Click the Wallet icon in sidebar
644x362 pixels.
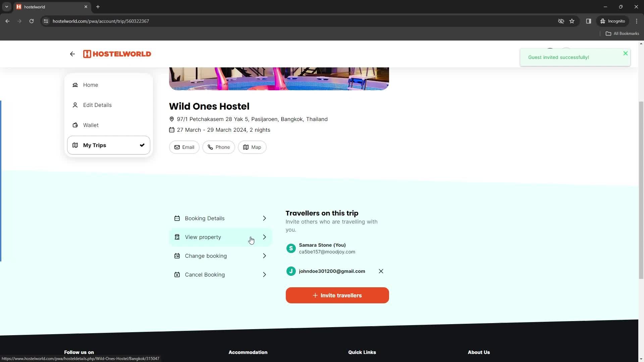click(75, 125)
